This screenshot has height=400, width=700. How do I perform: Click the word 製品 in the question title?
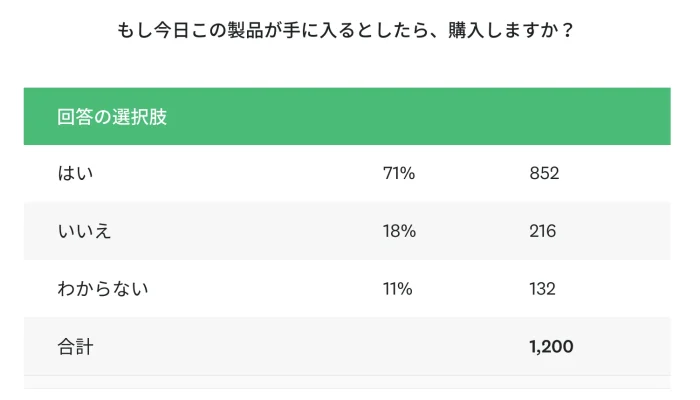point(246,30)
